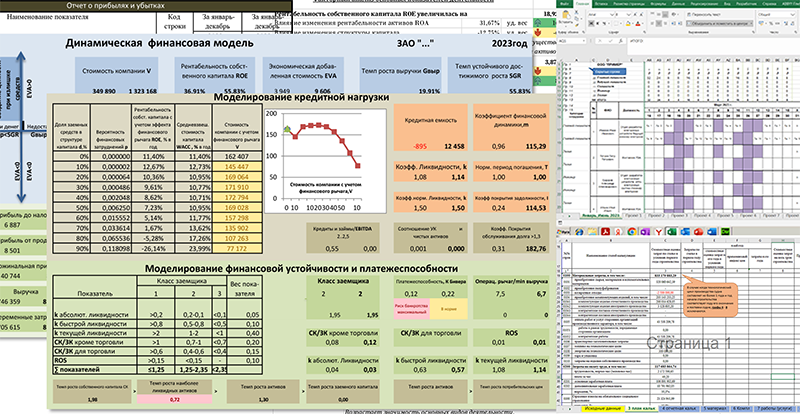Open the font size dropdown in ribbon
Image resolution: width=800 pixels, height=414 pixels.
[629, 14]
